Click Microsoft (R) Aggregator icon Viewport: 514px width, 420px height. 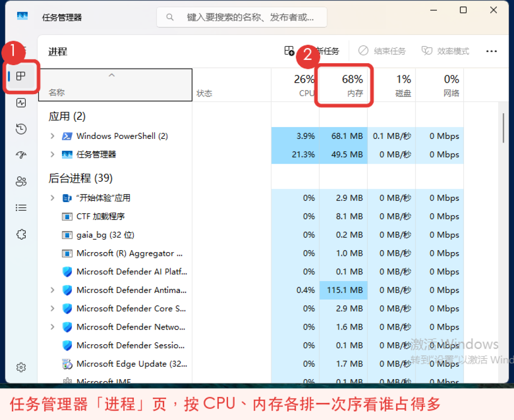point(67,253)
